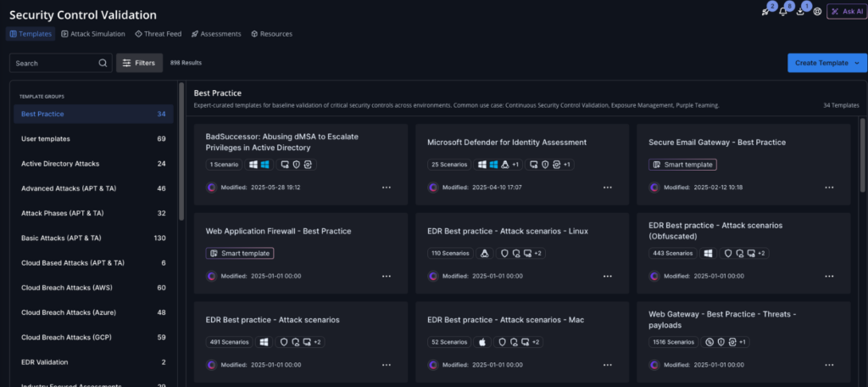The height and width of the screenshot is (387, 868).
Task: Open more options on EDR Mac card
Action: (608, 365)
